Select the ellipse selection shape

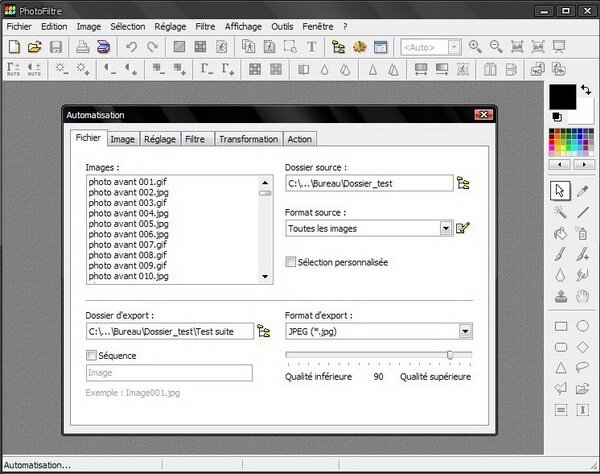click(582, 326)
